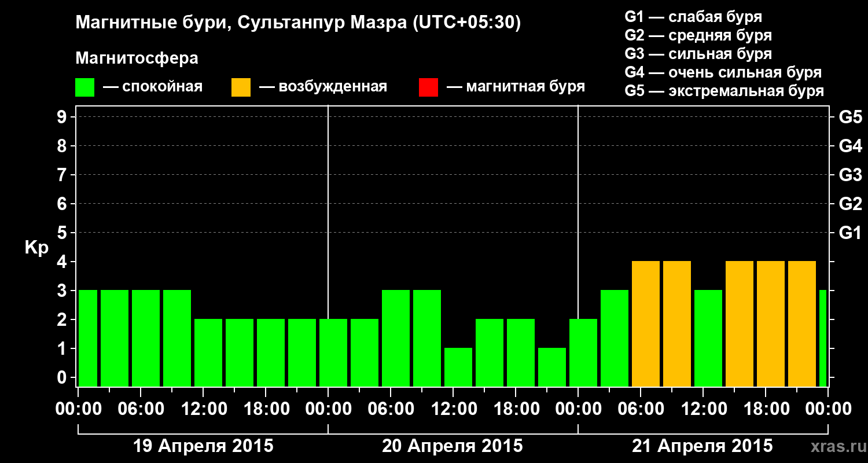
Task: Click the G2 label on right axis
Action: tap(851, 204)
